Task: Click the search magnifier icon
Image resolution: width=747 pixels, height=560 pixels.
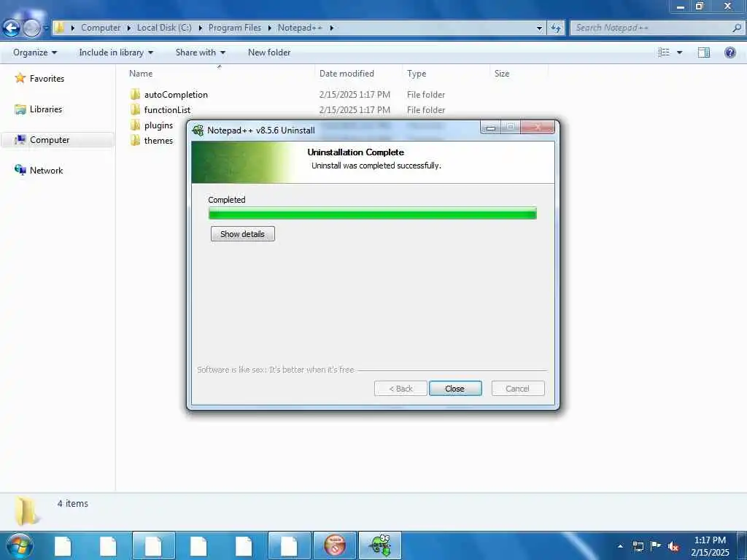Action: click(x=737, y=28)
